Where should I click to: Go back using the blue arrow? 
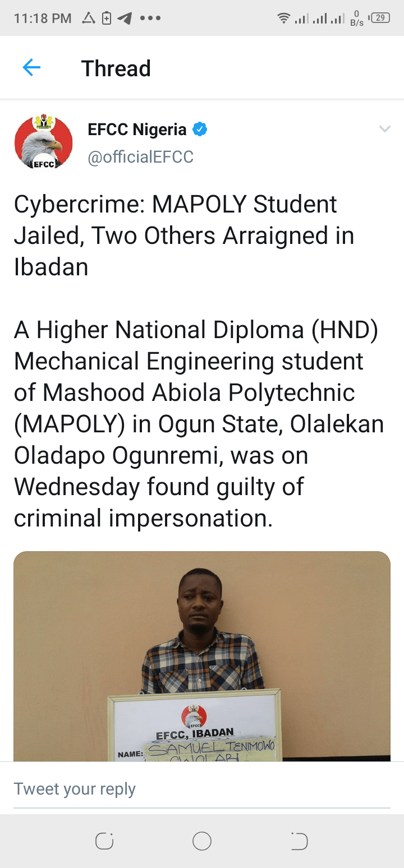(31, 68)
